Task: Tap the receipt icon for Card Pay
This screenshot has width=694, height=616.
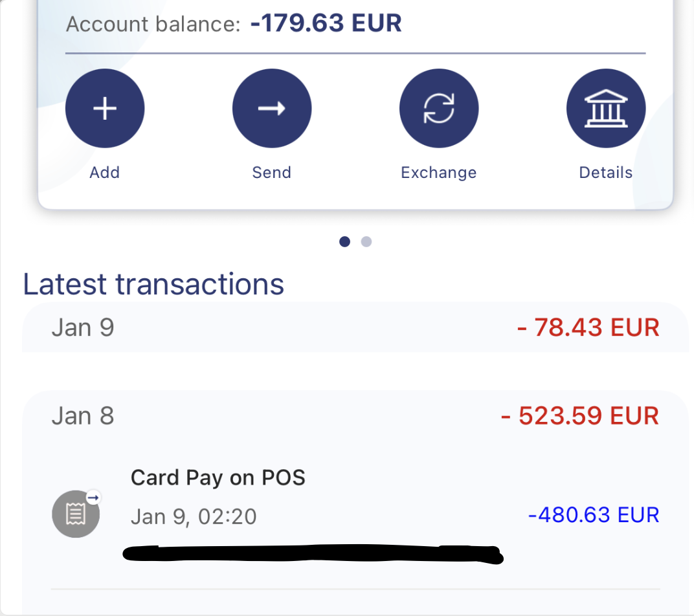Action: (x=76, y=514)
